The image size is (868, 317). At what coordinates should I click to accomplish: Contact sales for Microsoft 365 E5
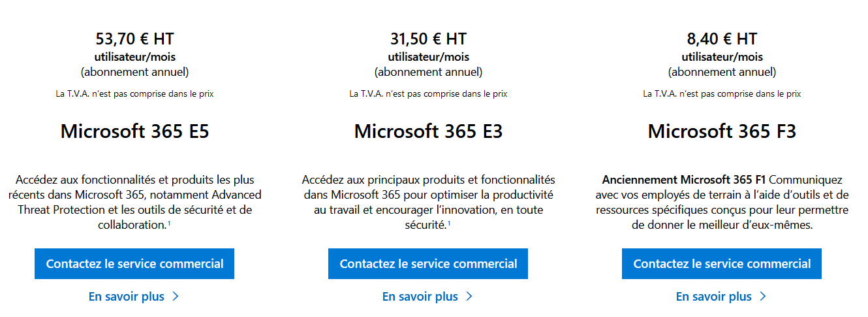point(134,264)
